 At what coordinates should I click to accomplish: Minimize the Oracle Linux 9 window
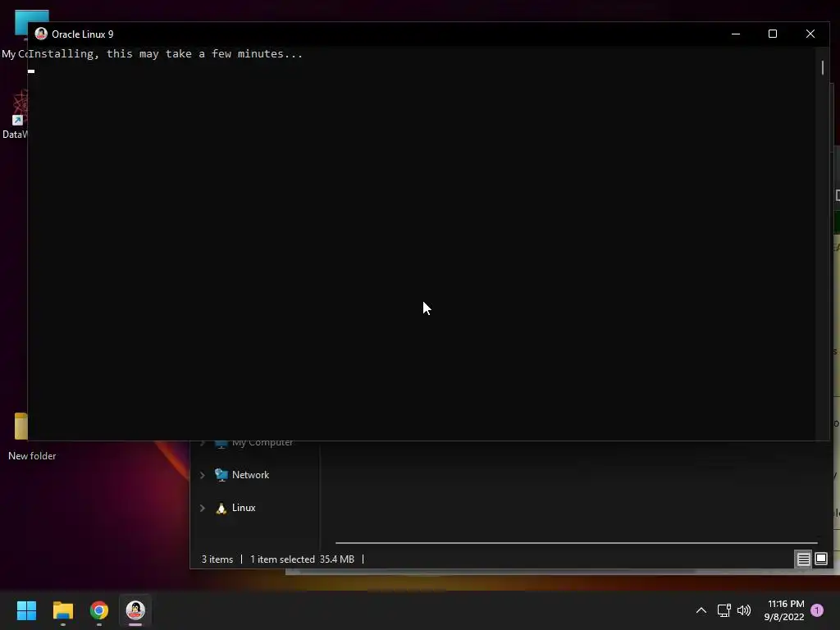[736, 34]
